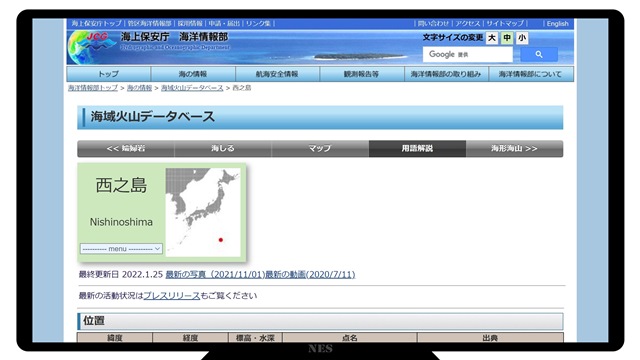Switch to the English site link

pyautogui.click(x=558, y=24)
